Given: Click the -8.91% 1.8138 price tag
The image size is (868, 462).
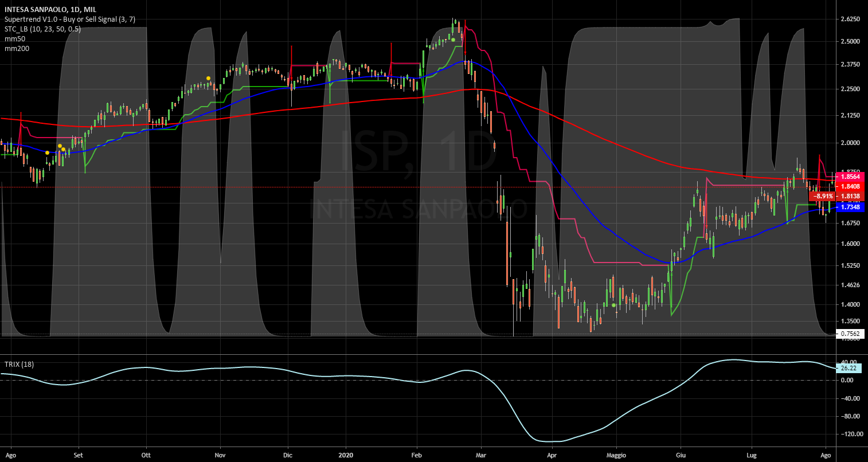Looking at the screenshot, I should (836, 196).
